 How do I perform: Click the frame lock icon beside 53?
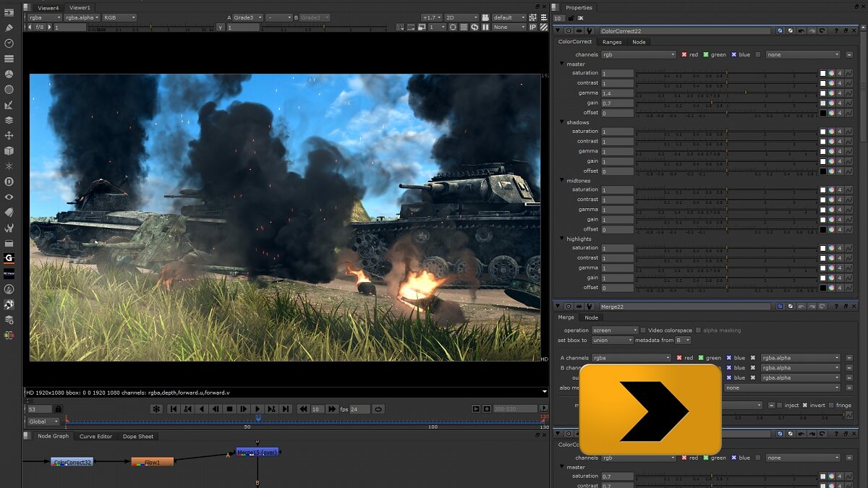[x=58, y=409]
